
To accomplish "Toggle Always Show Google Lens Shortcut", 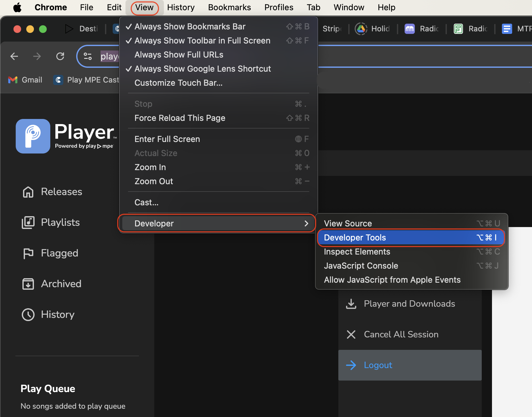I will pyautogui.click(x=219, y=69).
